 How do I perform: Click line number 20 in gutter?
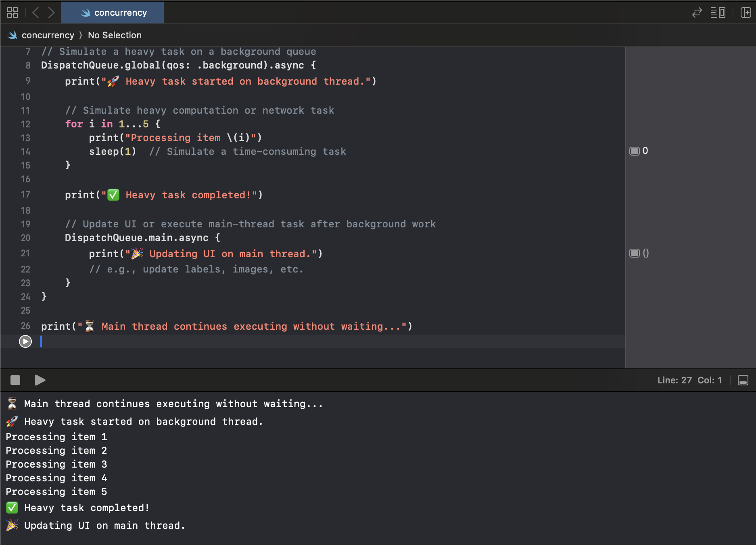click(x=25, y=238)
